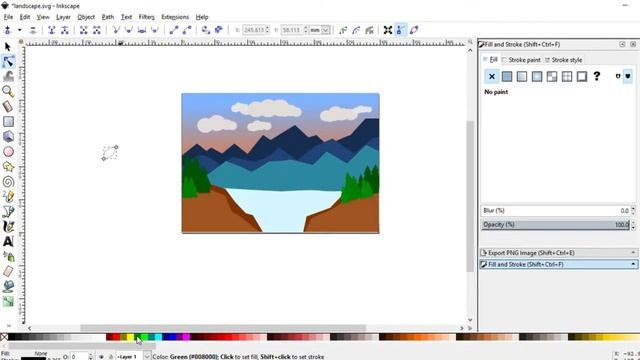Iconify the Fill and Stroke panel

[622, 44]
